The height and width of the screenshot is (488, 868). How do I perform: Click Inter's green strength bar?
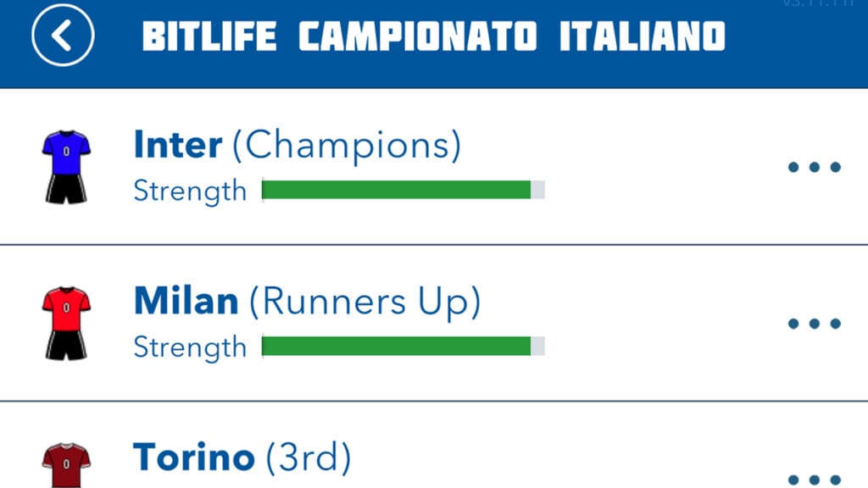tap(396, 190)
